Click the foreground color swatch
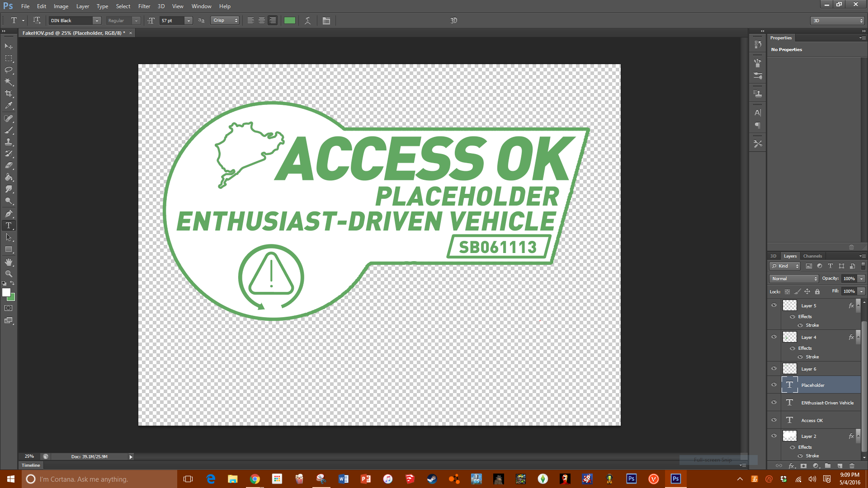The image size is (868, 488). click(6, 292)
